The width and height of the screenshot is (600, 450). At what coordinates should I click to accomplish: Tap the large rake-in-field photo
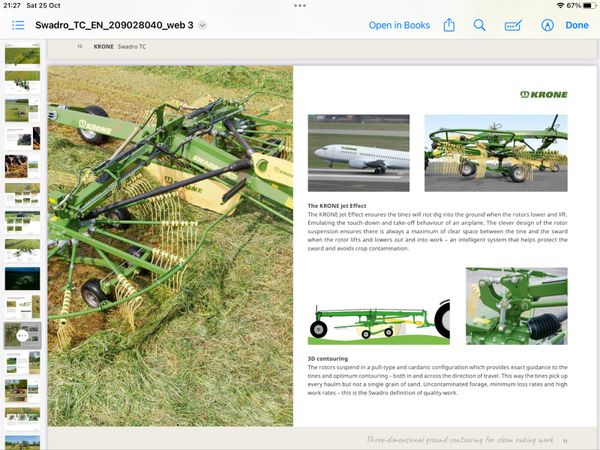170,246
